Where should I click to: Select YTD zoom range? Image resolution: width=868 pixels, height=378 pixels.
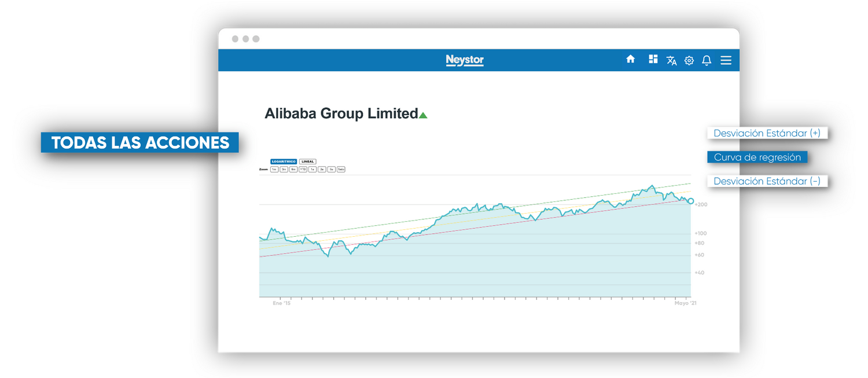pyautogui.click(x=303, y=170)
